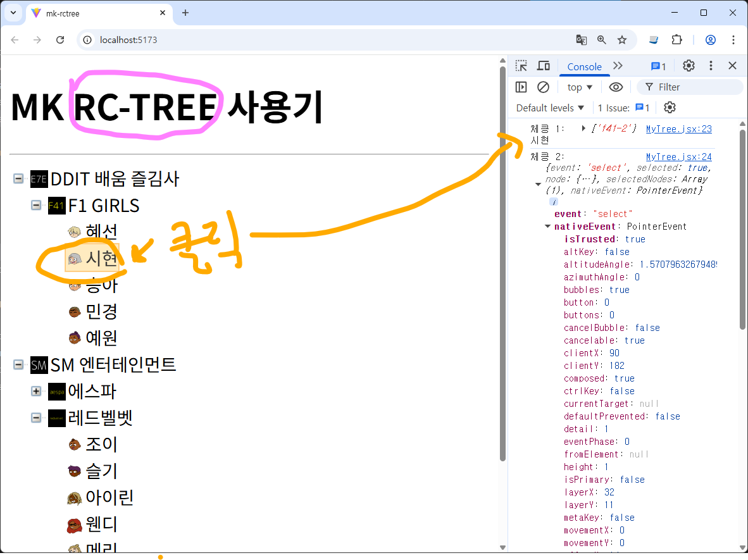Click the E7E icon of DDIT node

coord(39,179)
